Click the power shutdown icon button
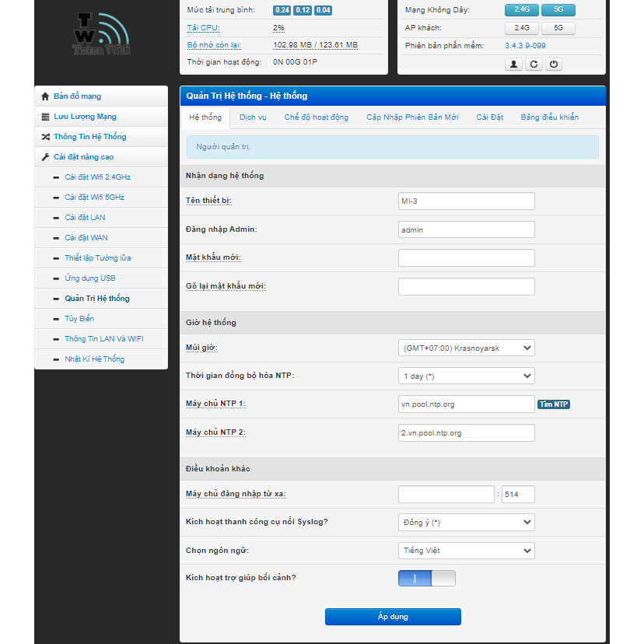The image size is (644, 644). pos(554,65)
